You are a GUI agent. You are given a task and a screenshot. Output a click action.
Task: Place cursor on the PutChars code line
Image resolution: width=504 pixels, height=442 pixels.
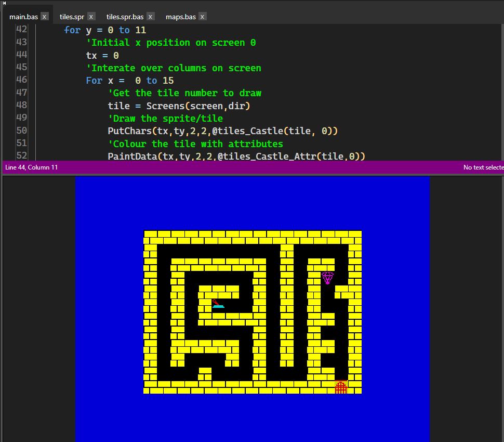click(222, 131)
